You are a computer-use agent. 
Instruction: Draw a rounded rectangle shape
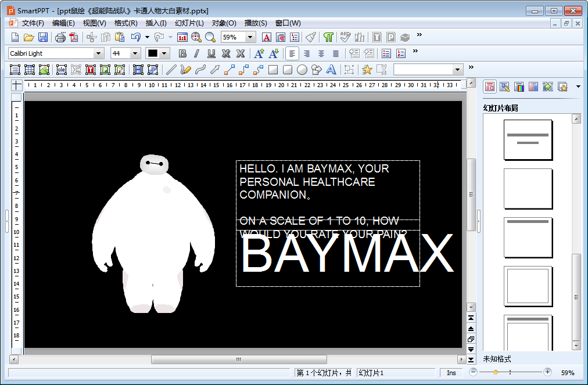click(288, 69)
